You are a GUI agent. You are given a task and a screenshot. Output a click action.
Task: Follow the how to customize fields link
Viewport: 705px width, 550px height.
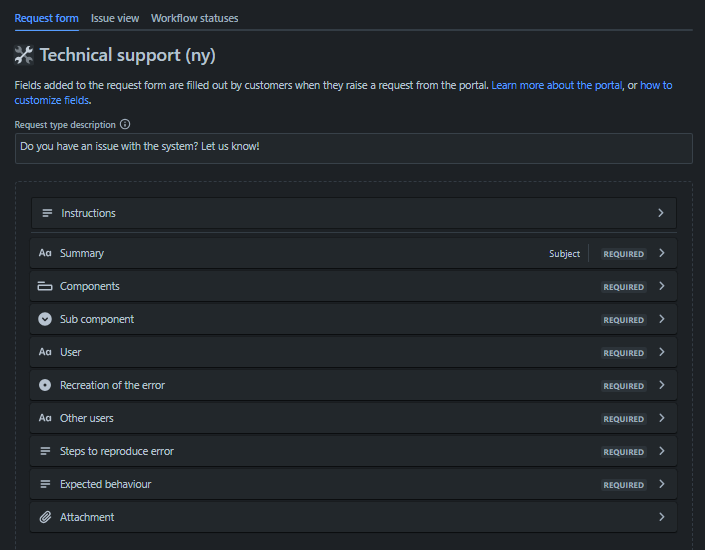click(655, 86)
